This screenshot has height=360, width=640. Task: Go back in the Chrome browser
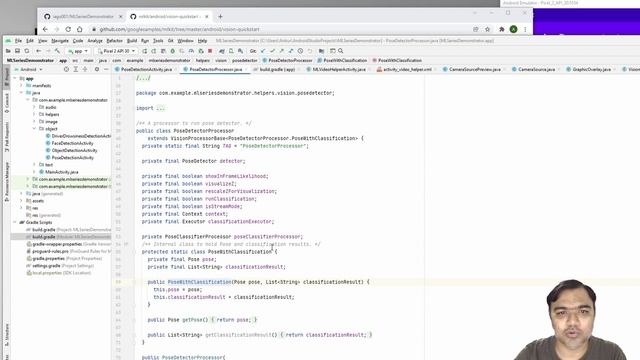click(45, 29)
